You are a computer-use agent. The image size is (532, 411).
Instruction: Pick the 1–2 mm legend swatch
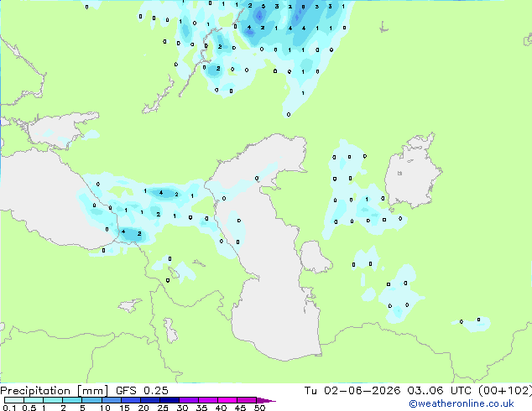coord(53,400)
